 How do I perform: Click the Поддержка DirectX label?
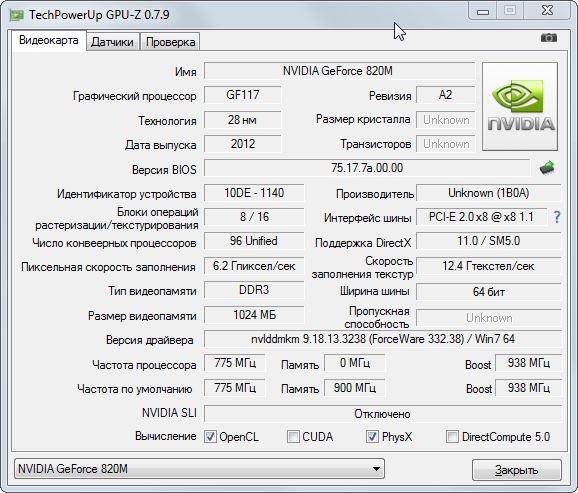(x=363, y=243)
